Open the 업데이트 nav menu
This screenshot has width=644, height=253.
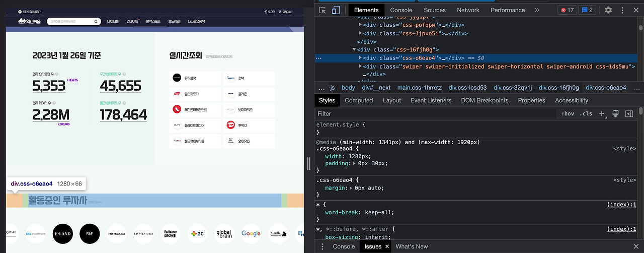click(133, 21)
